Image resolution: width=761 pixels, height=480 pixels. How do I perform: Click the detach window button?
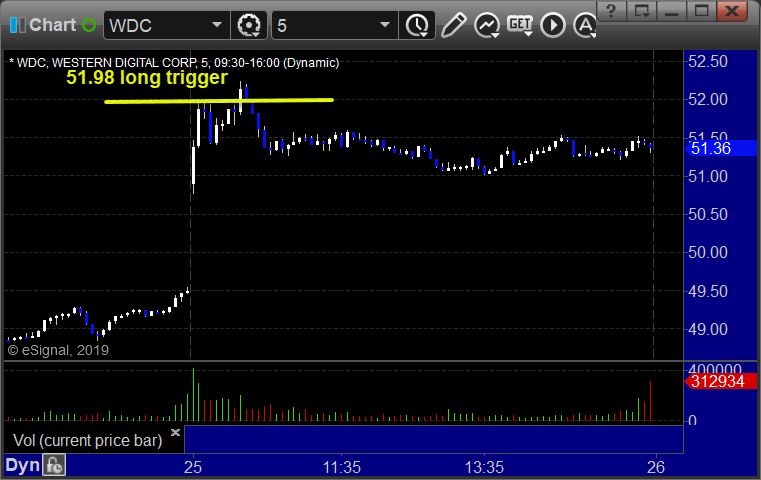point(642,11)
